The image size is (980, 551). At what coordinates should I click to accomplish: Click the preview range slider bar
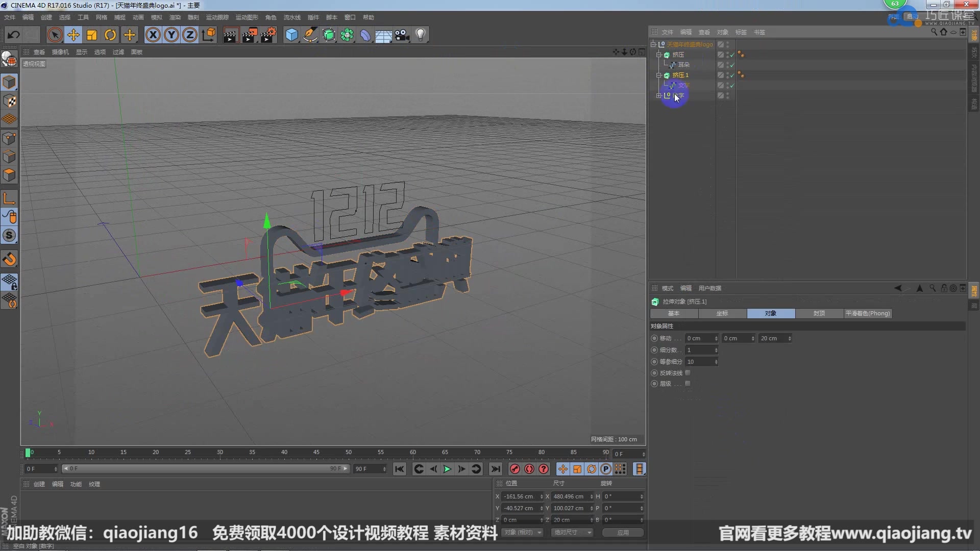coord(205,468)
